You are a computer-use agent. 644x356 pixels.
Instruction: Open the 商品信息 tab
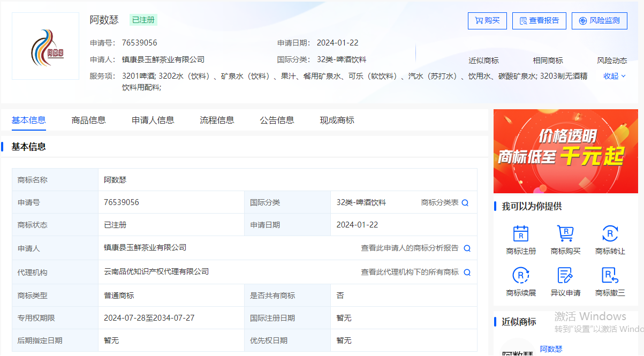coord(89,120)
